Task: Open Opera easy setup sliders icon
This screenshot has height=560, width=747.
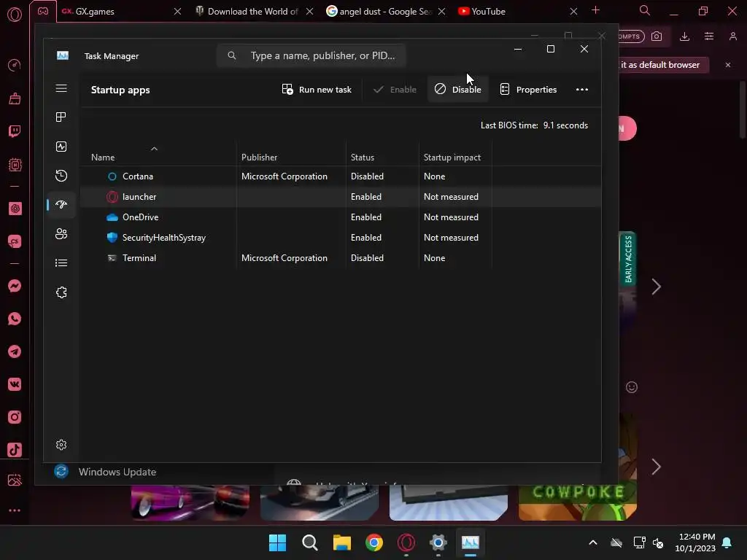Action: point(709,36)
